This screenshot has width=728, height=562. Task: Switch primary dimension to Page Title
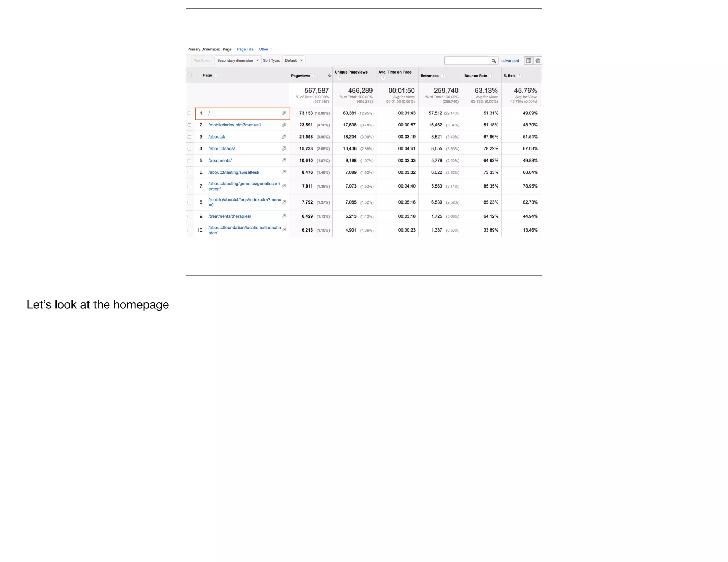click(x=245, y=49)
